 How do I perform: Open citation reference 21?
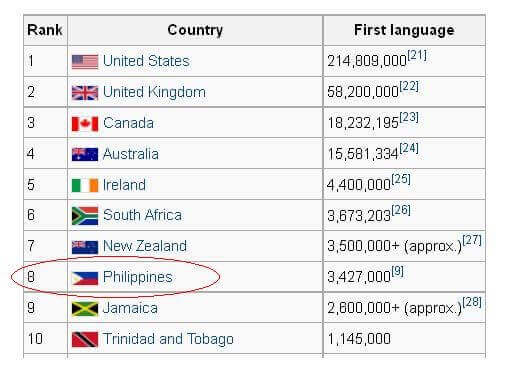click(417, 55)
